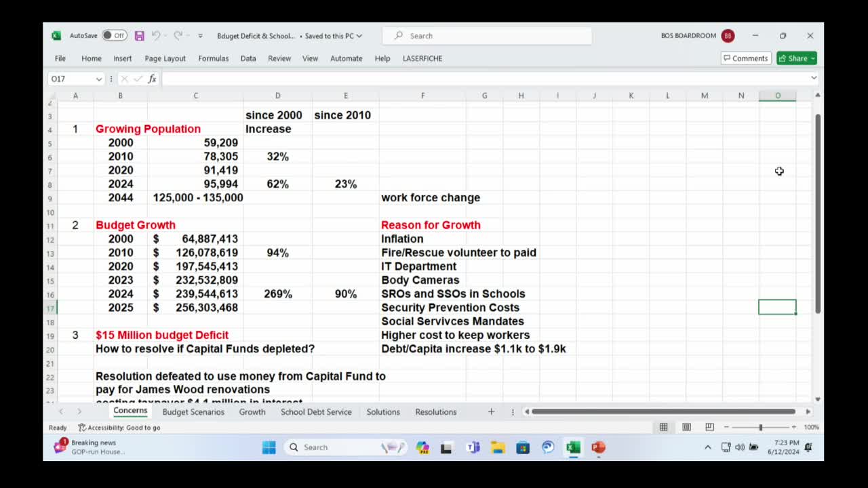Toggle the AutoSave switch

(x=114, y=36)
